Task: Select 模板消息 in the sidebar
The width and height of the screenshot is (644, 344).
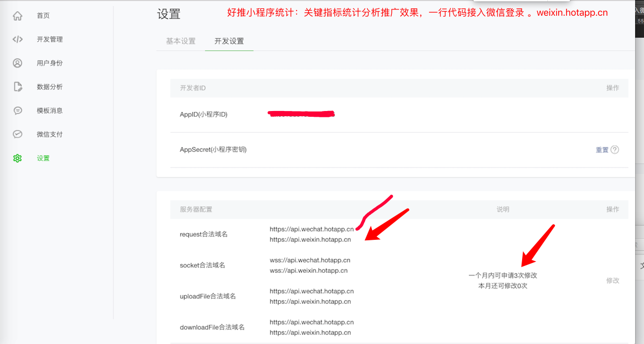Action: (50, 110)
